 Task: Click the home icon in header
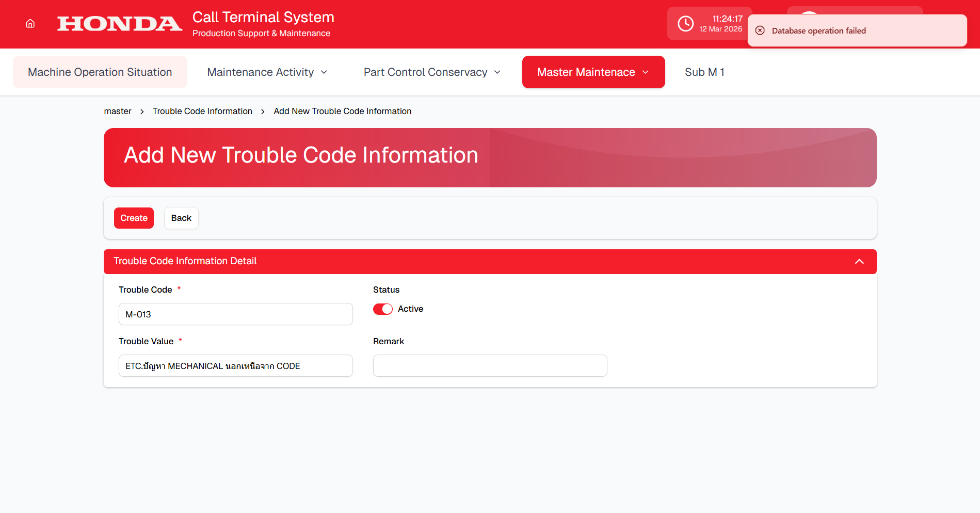pos(30,24)
